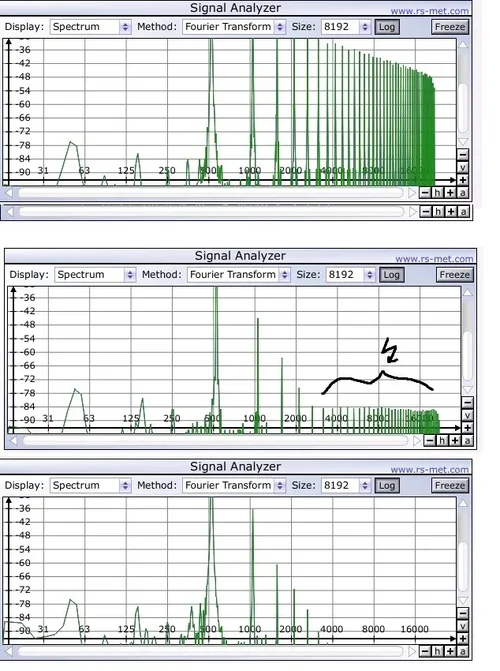Zoom in horizontally in the middle analyzer
This screenshot has height=671, width=500.
point(455,440)
